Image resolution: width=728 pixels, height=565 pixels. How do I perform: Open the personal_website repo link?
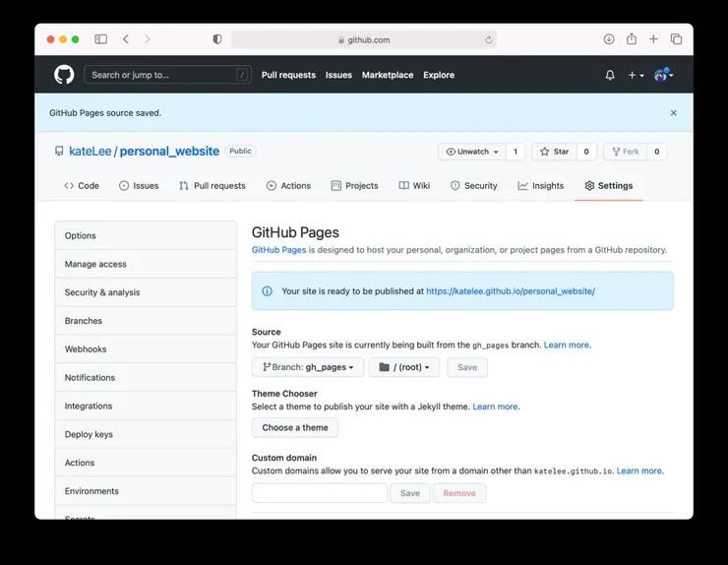pos(169,152)
